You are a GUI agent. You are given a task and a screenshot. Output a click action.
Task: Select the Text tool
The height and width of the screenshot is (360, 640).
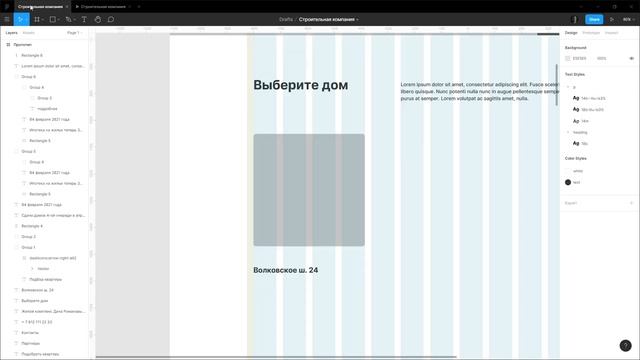click(x=84, y=19)
